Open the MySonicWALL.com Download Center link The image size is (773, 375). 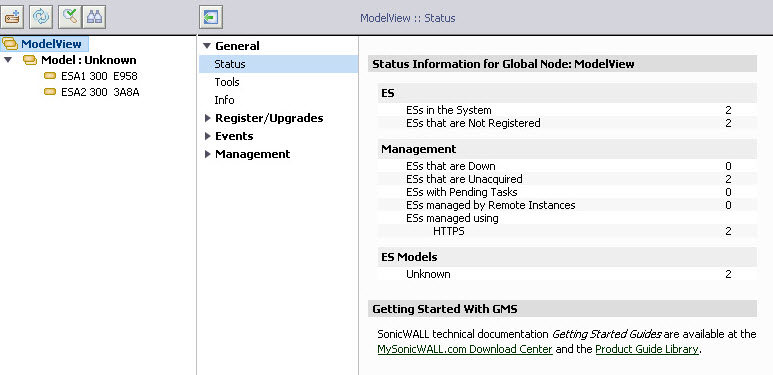pyautogui.click(x=465, y=349)
